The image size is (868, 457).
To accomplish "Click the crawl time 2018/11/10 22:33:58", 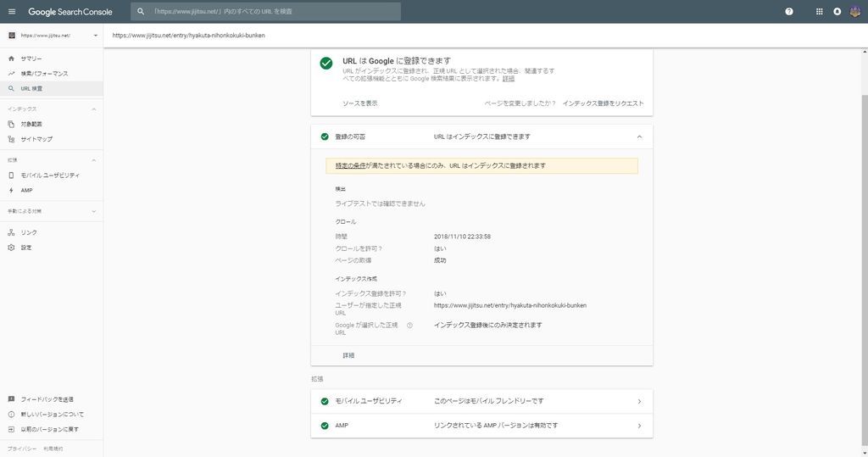I will tap(462, 237).
